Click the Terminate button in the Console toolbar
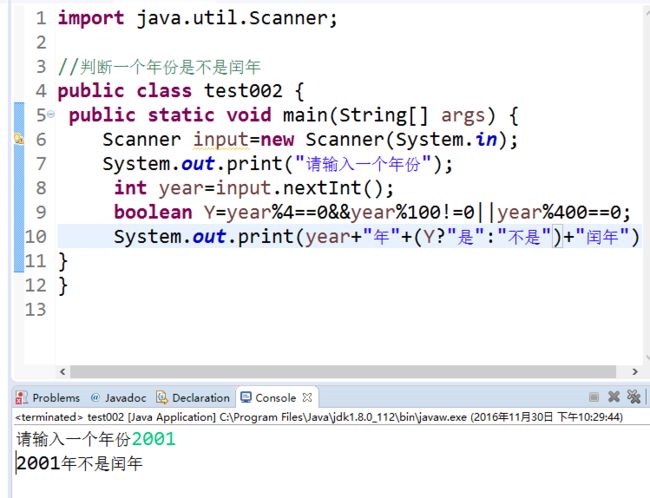The height and width of the screenshot is (498, 650). [x=594, y=397]
